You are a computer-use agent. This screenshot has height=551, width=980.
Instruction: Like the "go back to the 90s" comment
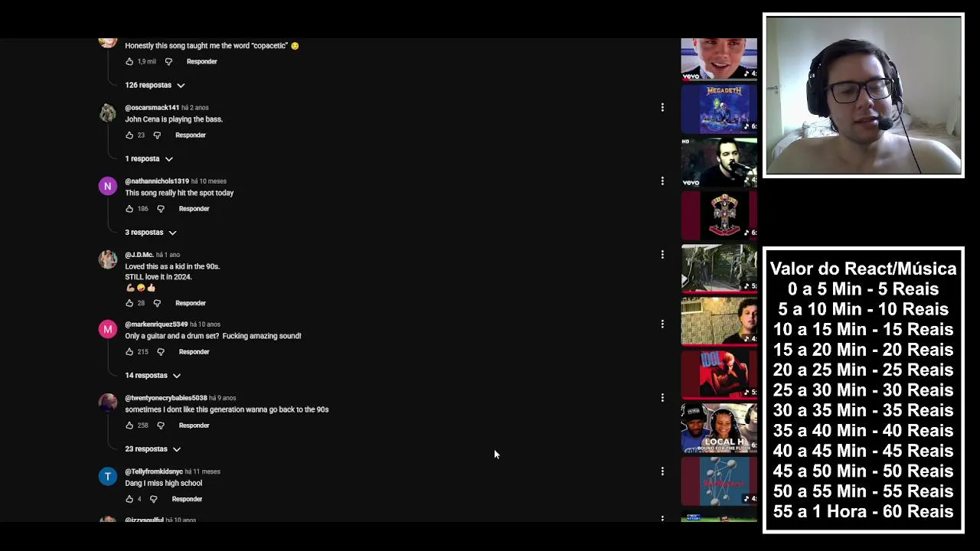click(129, 425)
